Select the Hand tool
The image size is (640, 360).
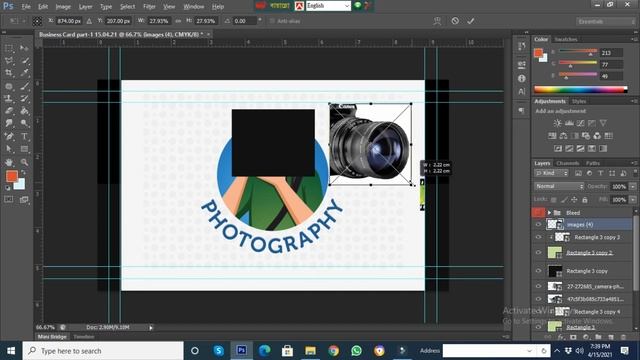pyautogui.click(x=9, y=162)
